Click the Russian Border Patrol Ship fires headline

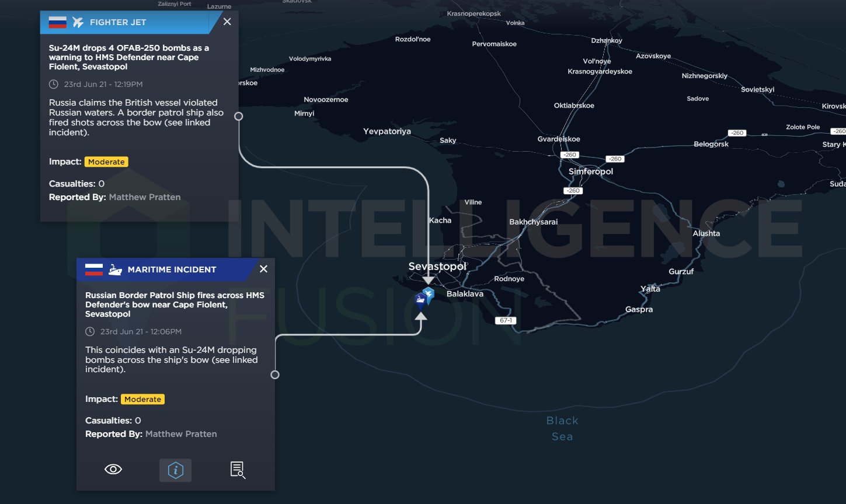175,304
